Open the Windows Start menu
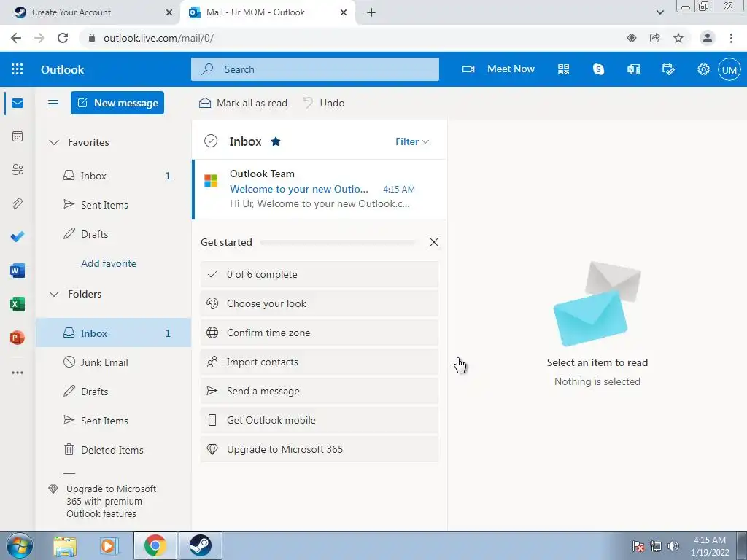Screen dimensions: 747x560 [20, 545]
